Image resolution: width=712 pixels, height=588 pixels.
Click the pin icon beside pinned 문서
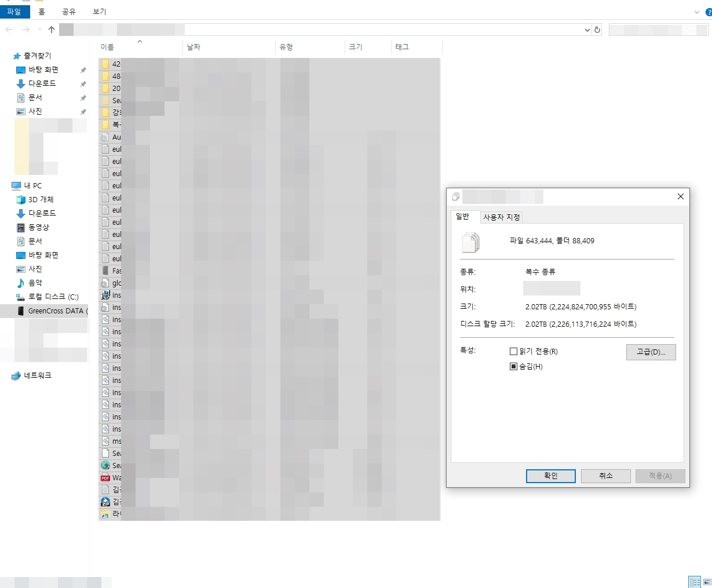[x=83, y=98]
